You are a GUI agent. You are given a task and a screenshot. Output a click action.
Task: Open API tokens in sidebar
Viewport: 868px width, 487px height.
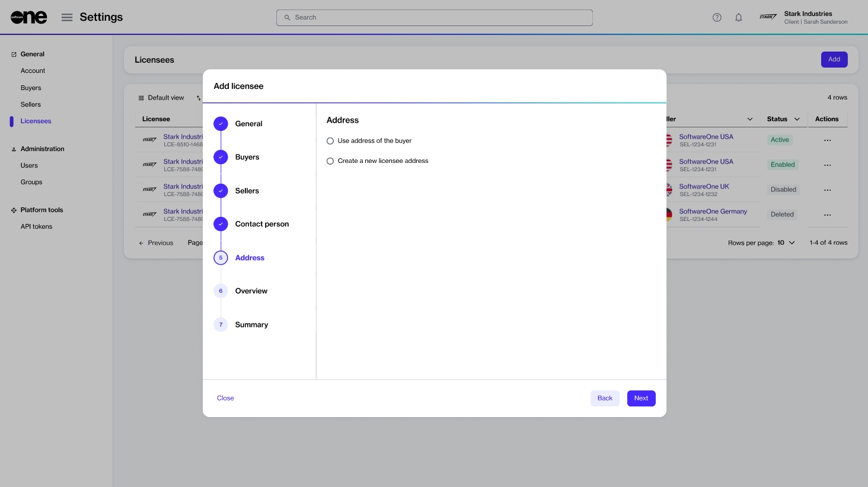pyautogui.click(x=36, y=226)
